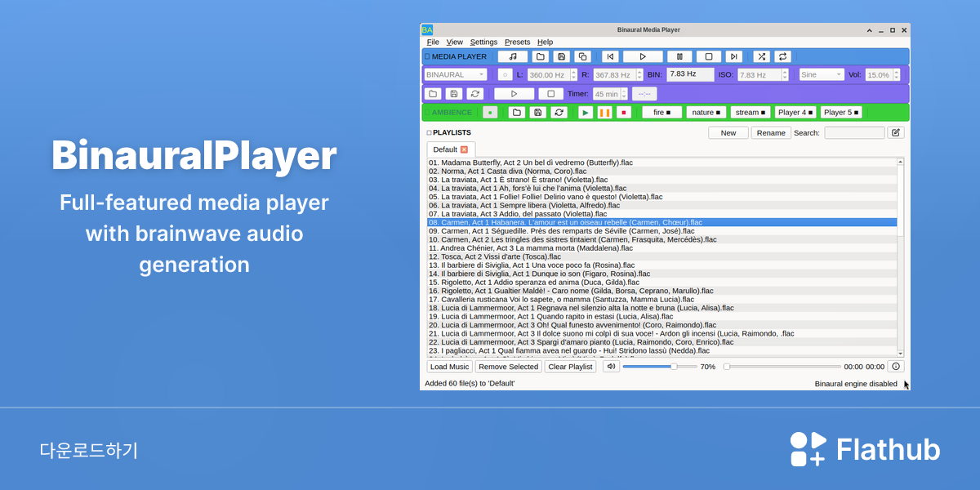Skip to next track
This screenshot has width=980, height=490.
(734, 56)
